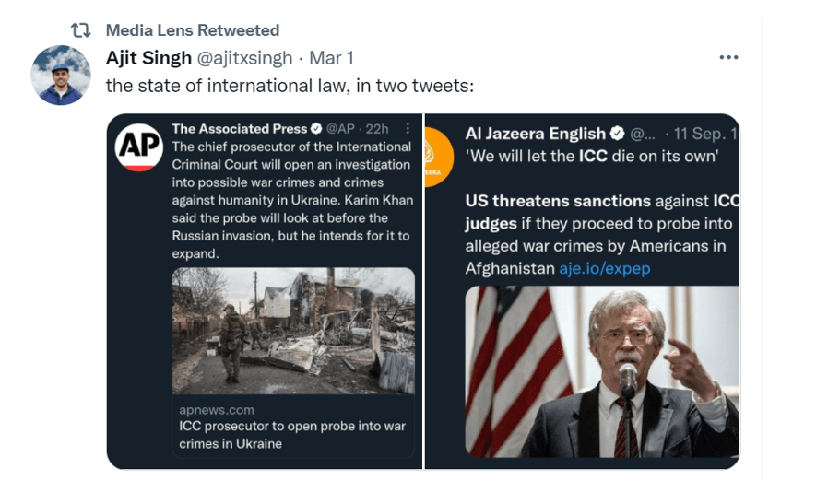Open "ICC prosecutor to open probe" headline
Screen dimensions: 828x504
[291, 435]
